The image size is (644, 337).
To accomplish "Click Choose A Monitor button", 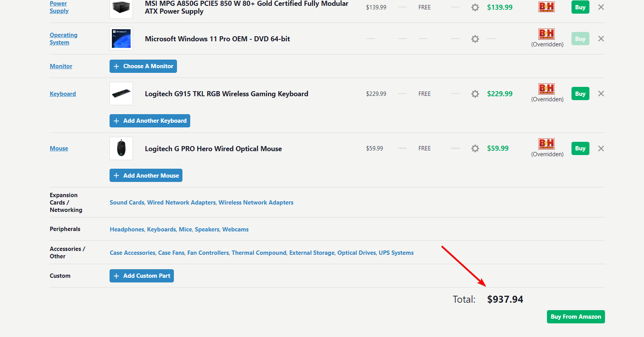I will pos(143,66).
